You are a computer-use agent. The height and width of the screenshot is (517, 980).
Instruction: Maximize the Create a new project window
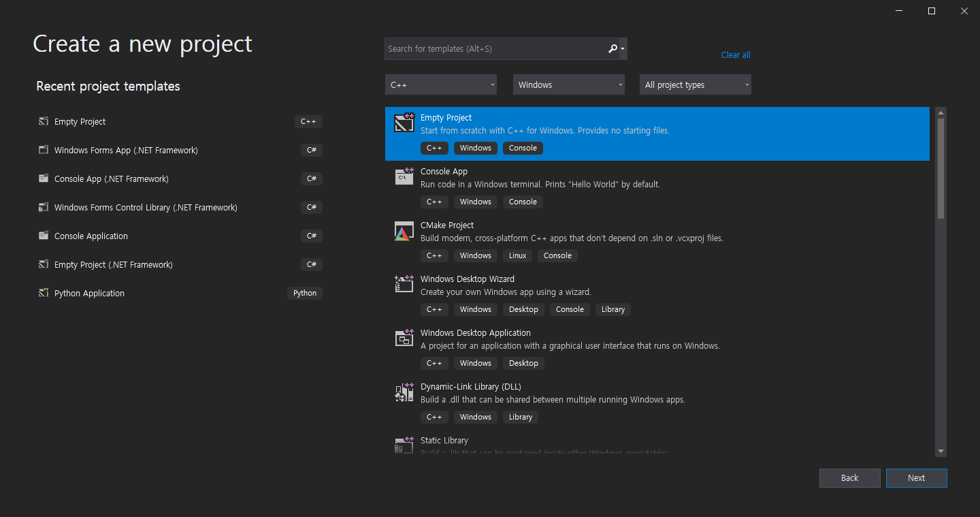tap(932, 11)
